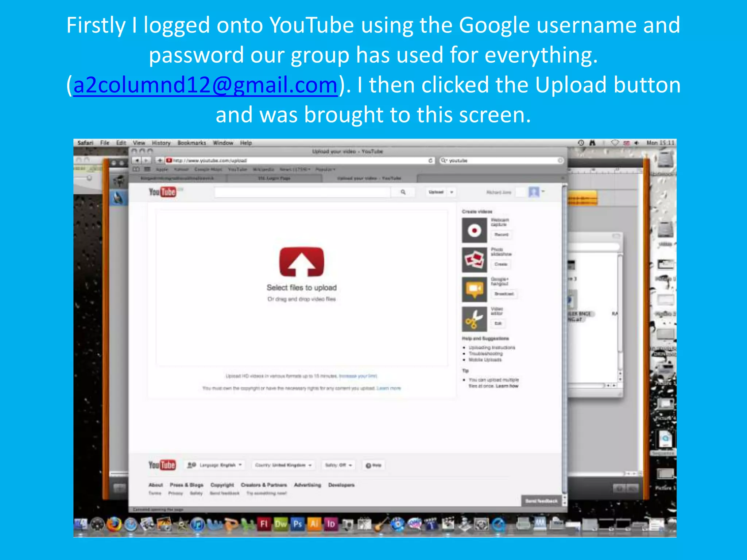Open Firefox from the Dock

[114, 525]
